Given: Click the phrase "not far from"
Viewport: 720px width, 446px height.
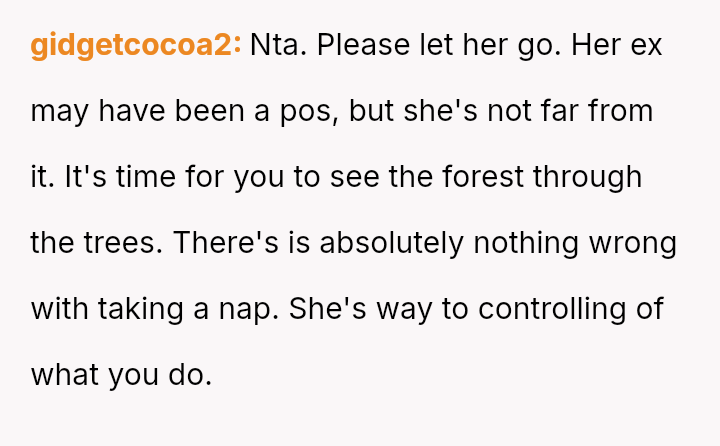Looking at the screenshot, I should [x=570, y=111].
